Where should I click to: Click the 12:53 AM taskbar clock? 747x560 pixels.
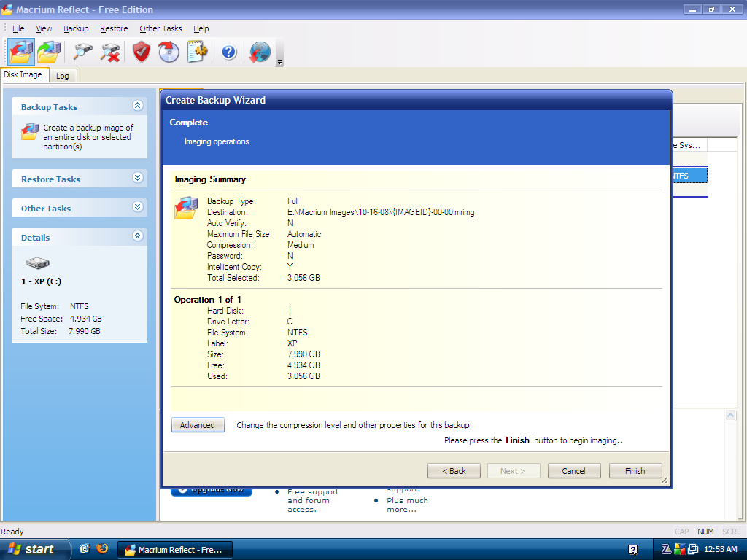721,550
